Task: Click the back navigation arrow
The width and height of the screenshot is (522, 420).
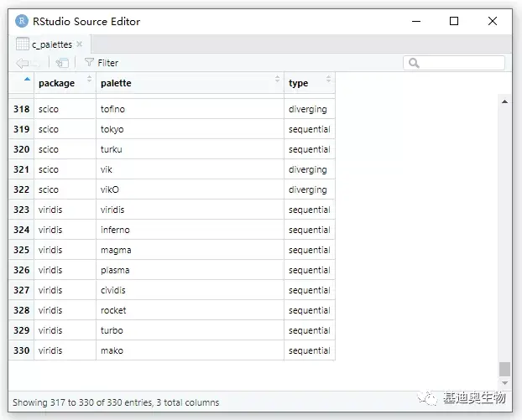Action: (21, 63)
